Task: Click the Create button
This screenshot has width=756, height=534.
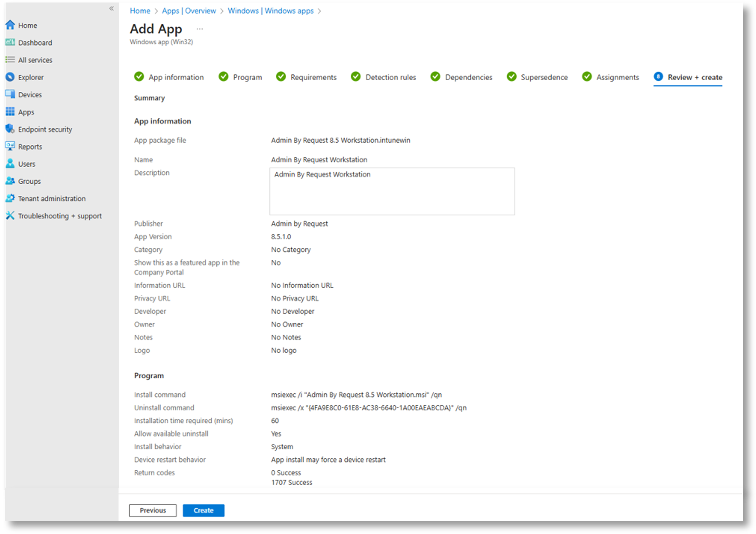Action: [204, 510]
